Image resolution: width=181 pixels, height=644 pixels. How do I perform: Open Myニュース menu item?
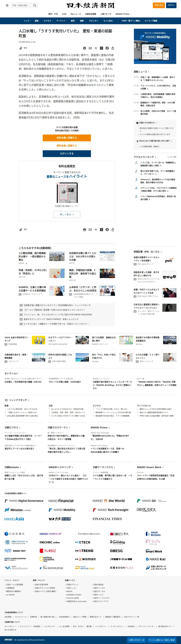[76, 14]
